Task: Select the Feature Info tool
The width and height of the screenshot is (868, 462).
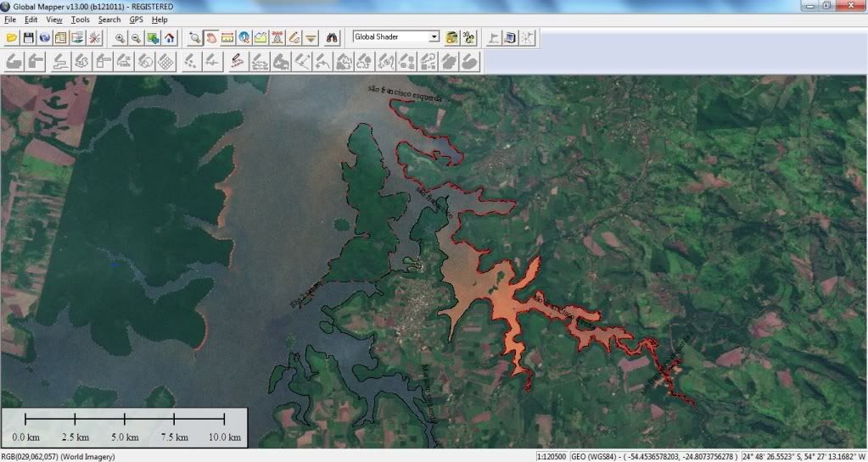Action: pos(244,37)
